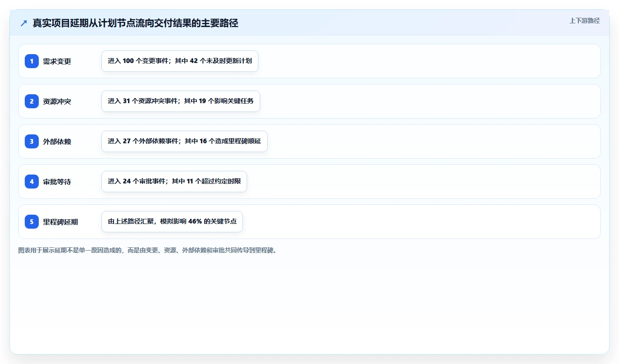Click the number 4 badge for 审批等待

[32, 182]
